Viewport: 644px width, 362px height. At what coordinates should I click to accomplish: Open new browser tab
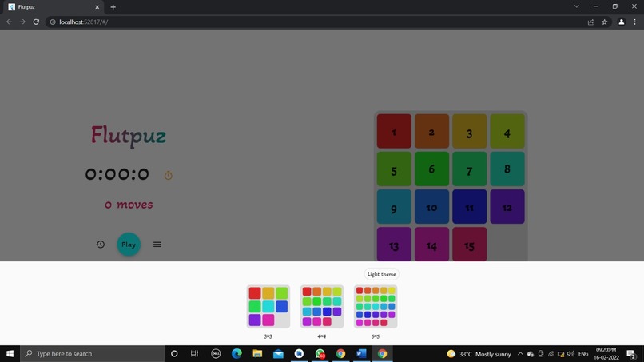pyautogui.click(x=113, y=7)
